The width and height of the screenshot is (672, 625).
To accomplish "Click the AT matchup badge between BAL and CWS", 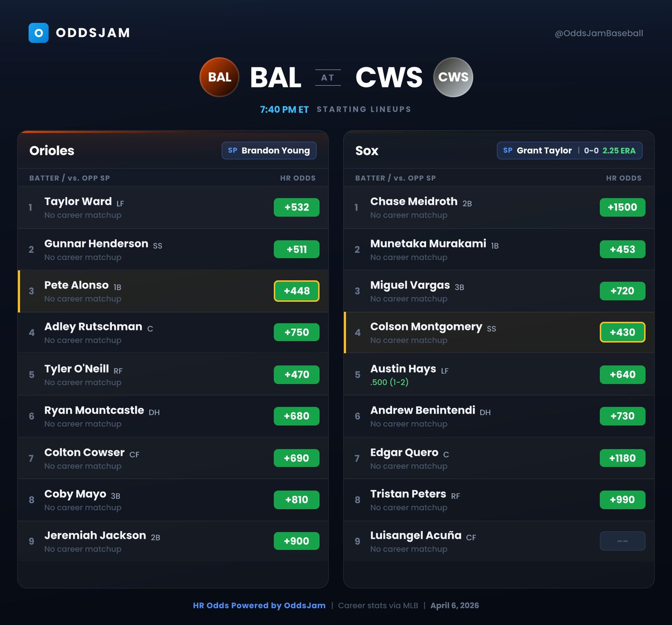I will click(x=328, y=77).
